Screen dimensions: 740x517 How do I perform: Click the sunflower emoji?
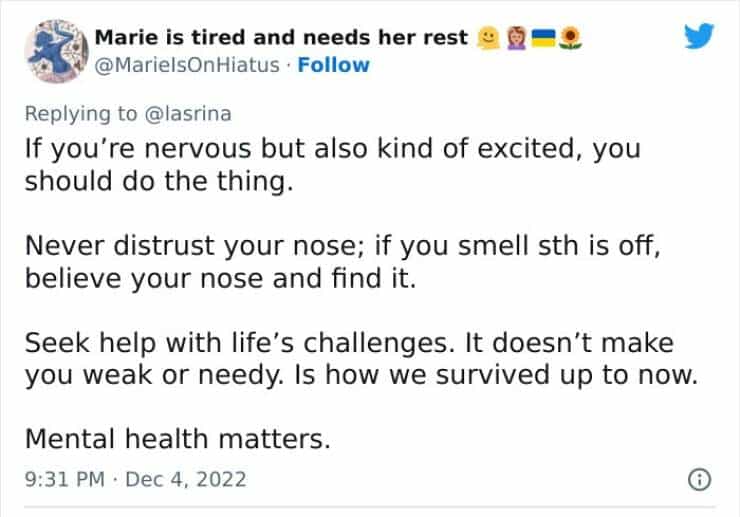coord(572,38)
